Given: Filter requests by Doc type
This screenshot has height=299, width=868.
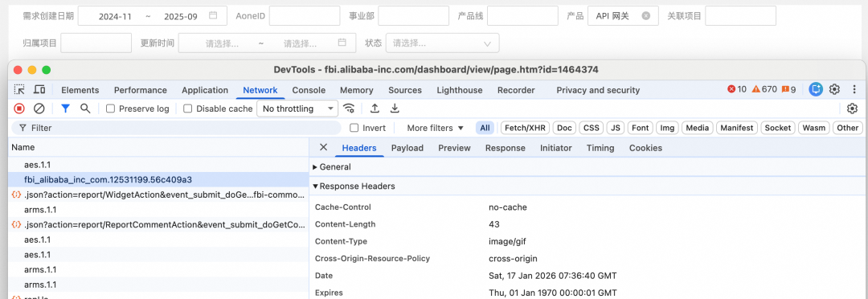Looking at the screenshot, I should (x=565, y=128).
